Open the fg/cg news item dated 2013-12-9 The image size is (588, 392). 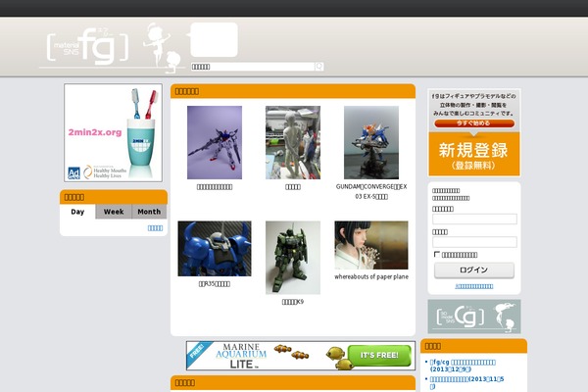pos(463,366)
